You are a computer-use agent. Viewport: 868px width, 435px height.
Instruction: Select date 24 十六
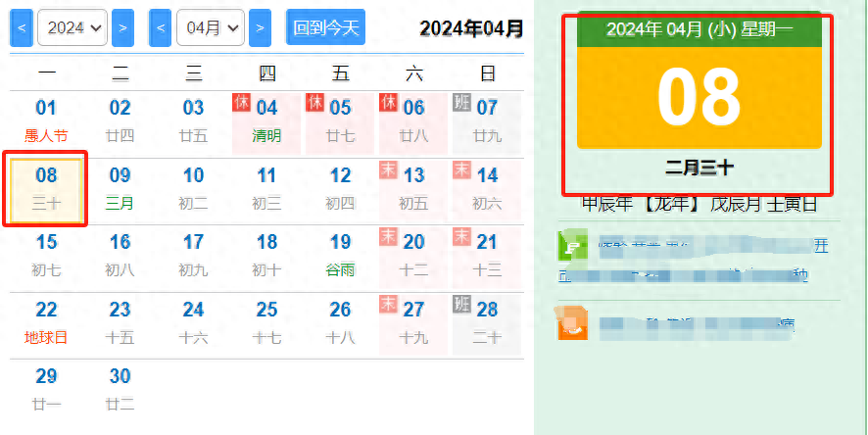[x=193, y=324]
